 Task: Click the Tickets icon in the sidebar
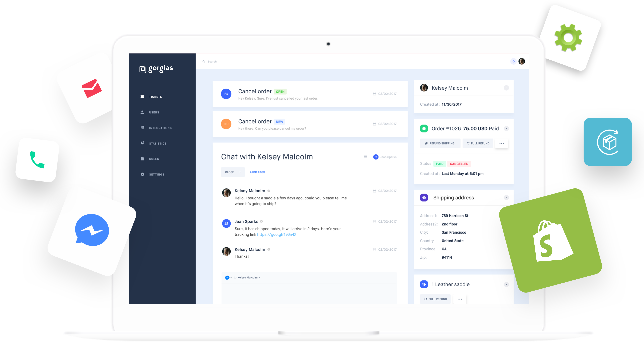[x=142, y=97]
